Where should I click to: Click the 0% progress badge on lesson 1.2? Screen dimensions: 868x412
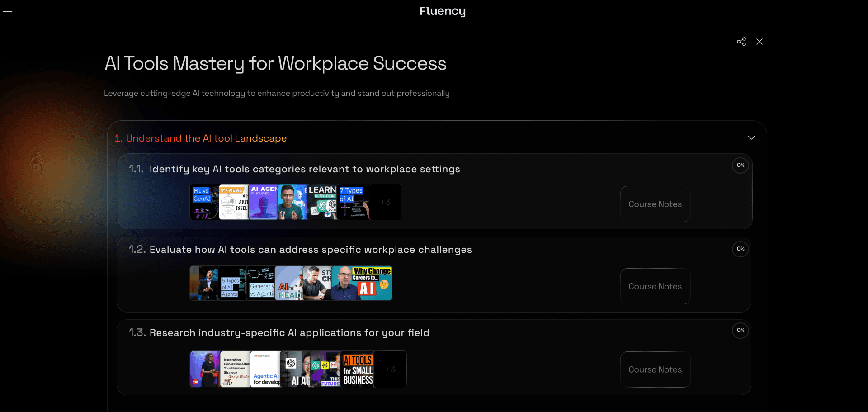click(x=741, y=249)
